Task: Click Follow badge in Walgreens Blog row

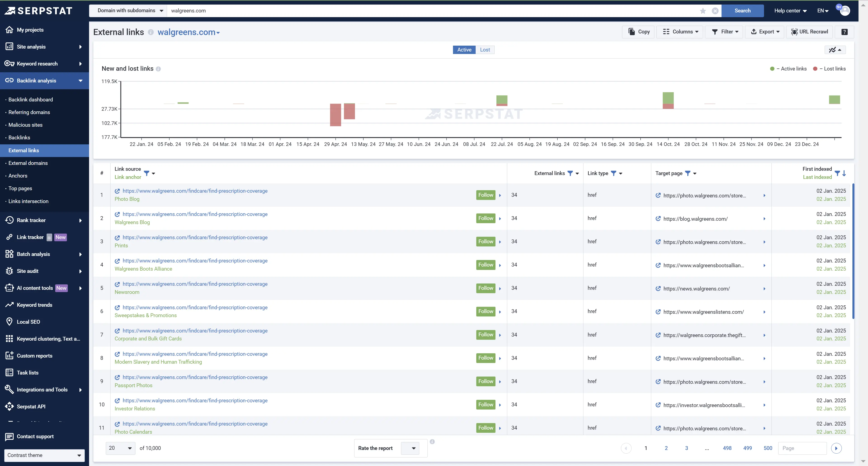Action: (x=486, y=218)
